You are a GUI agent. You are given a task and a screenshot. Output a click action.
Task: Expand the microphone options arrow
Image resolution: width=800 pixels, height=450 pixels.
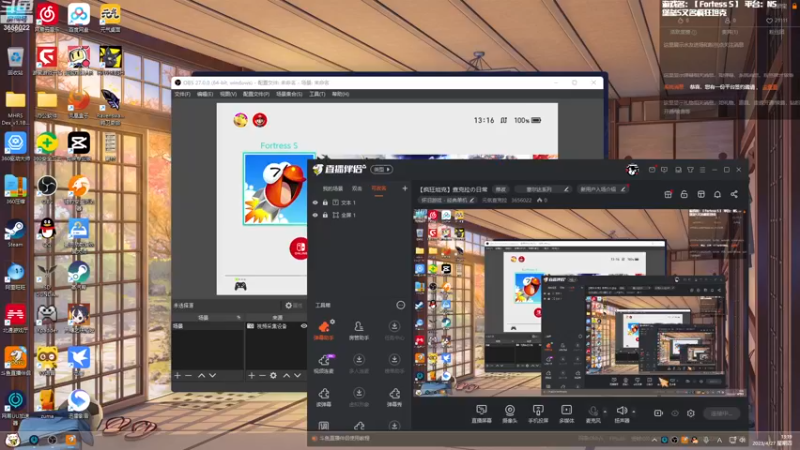point(605,411)
